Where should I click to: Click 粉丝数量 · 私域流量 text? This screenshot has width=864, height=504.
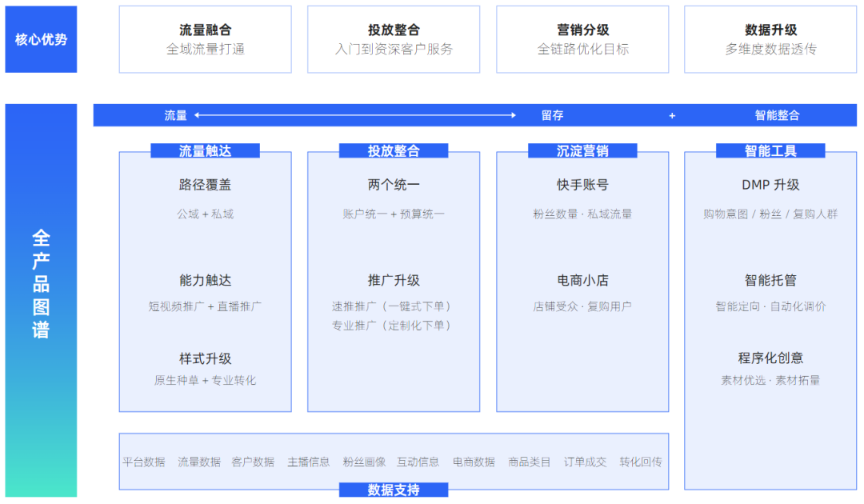[582, 214]
